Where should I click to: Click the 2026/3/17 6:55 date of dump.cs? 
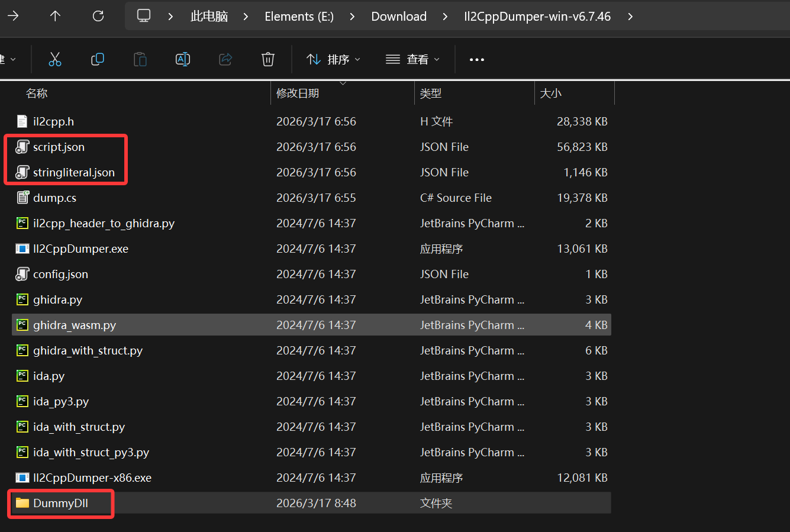(316, 198)
